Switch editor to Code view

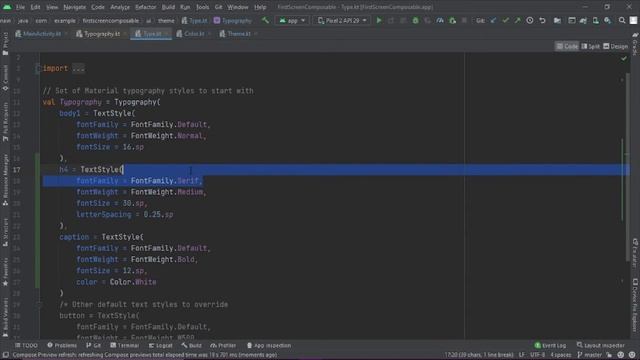coord(567,47)
